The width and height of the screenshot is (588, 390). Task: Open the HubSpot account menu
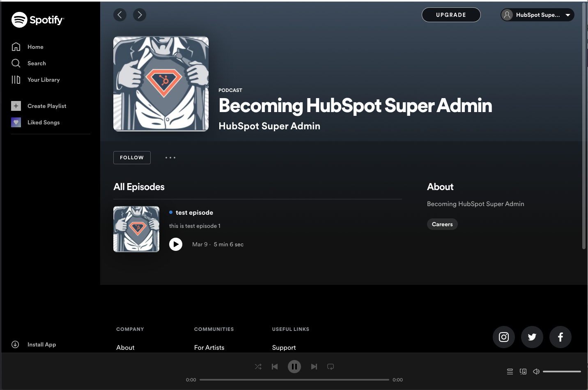click(x=537, y=15)
